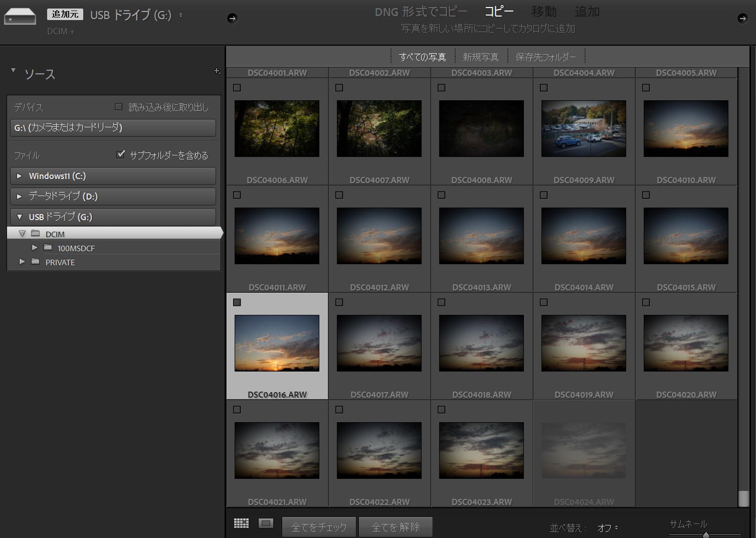Click the source drive icon at top left
This screenshot has width=756, height=538.
(x=20, y=17)
